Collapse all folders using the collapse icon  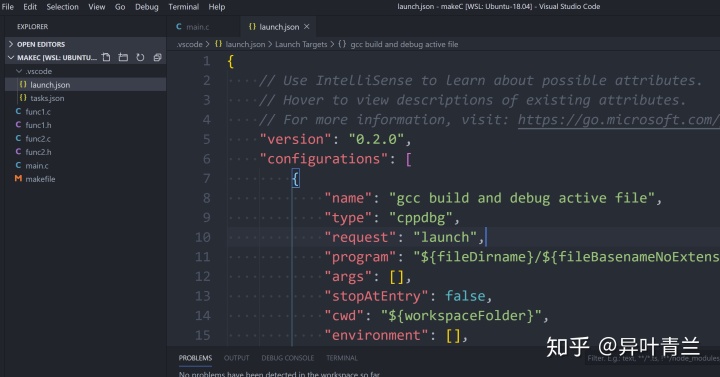(x=158, y=57)
